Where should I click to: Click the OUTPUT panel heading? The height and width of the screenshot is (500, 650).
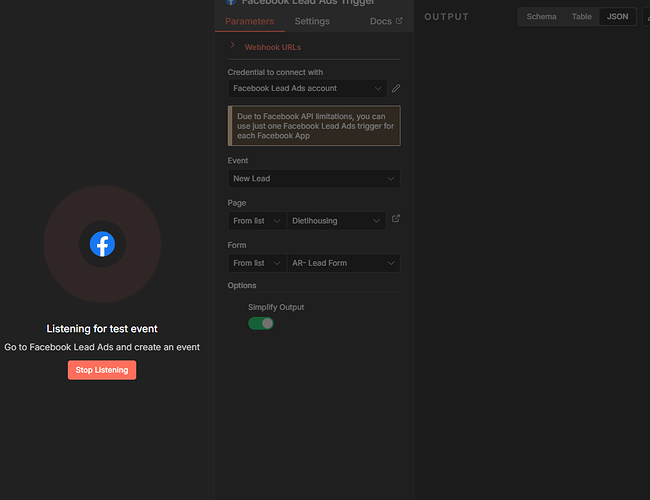click(x=446, y=17)
